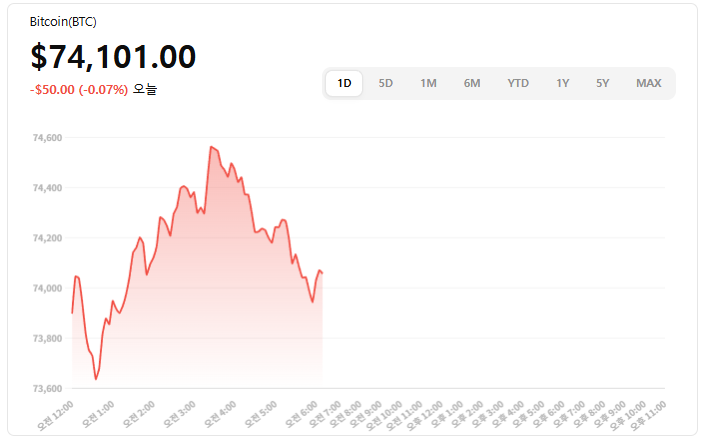Click the chart line's lowest dip

(96, 379)
